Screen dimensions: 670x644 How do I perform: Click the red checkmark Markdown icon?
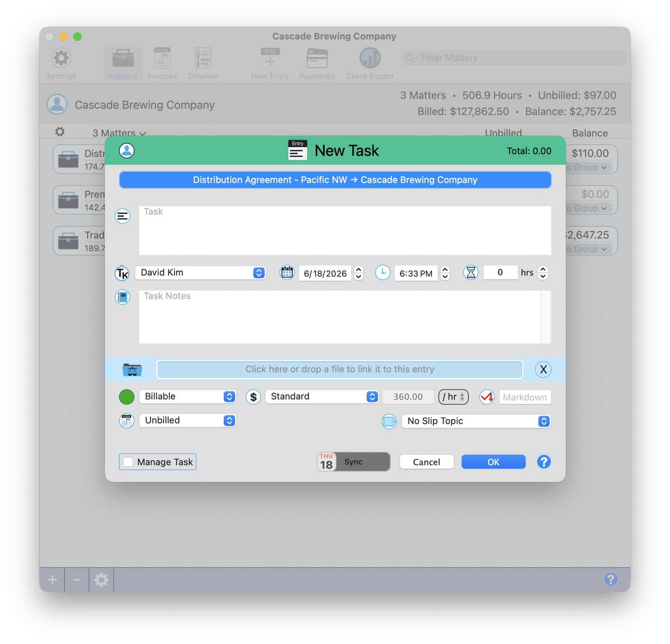point(487,397)
